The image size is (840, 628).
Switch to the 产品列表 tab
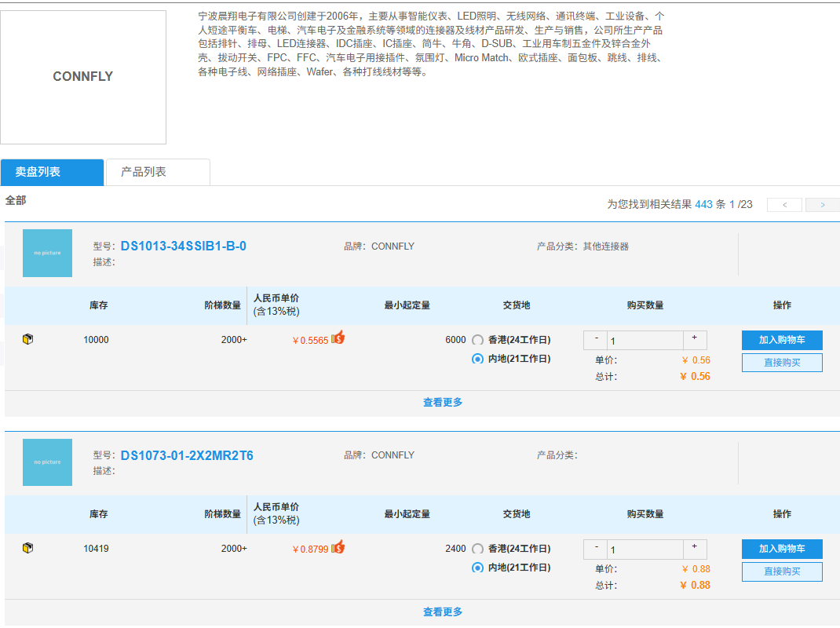point(158,173)
